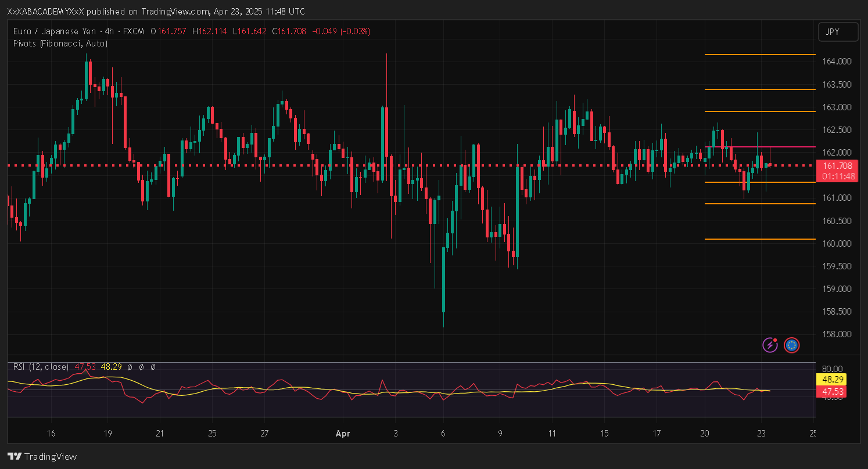This screenshot has height=469, width=868.
Task: Click the red 161.708 current price label
Action: [837, 166]
